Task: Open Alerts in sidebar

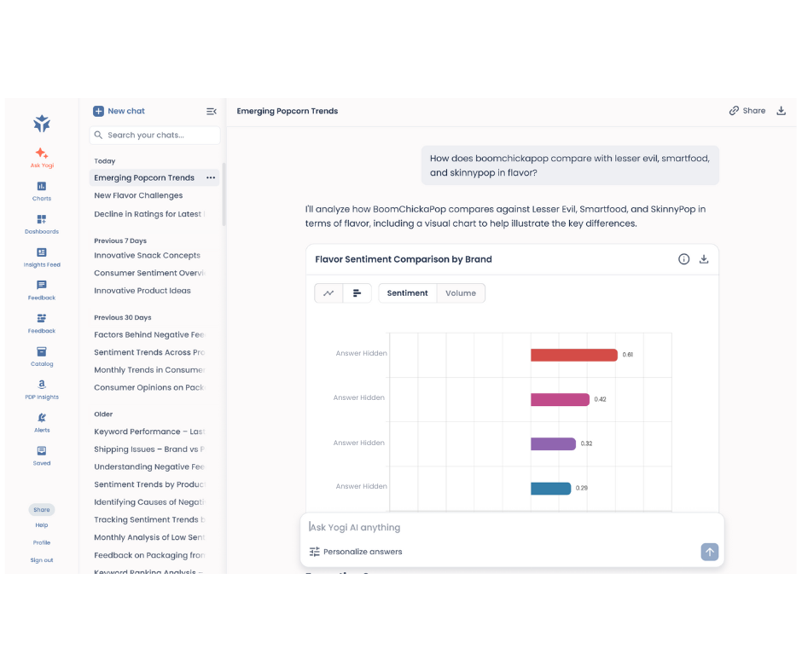Action: point(42,423)
